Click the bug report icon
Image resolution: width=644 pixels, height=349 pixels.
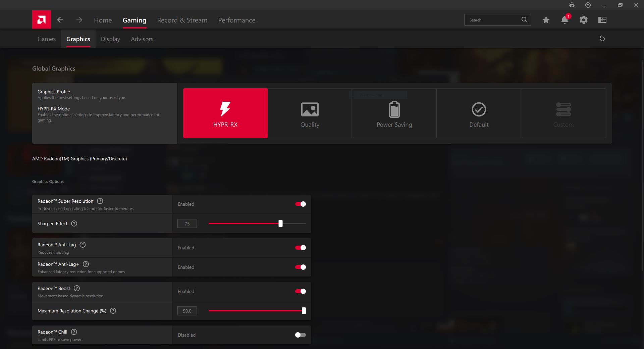pos(572,5)
